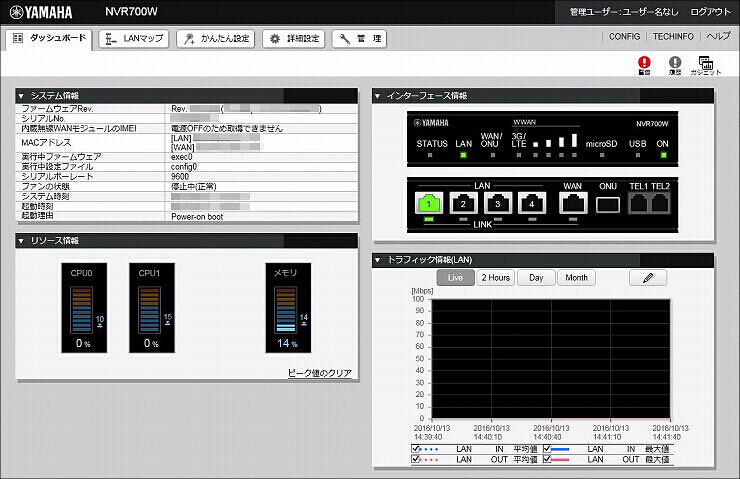
Task: Collapse the トラフィック情報(LAN) panel
Action: pyautogui.click(x=378, y=260)
